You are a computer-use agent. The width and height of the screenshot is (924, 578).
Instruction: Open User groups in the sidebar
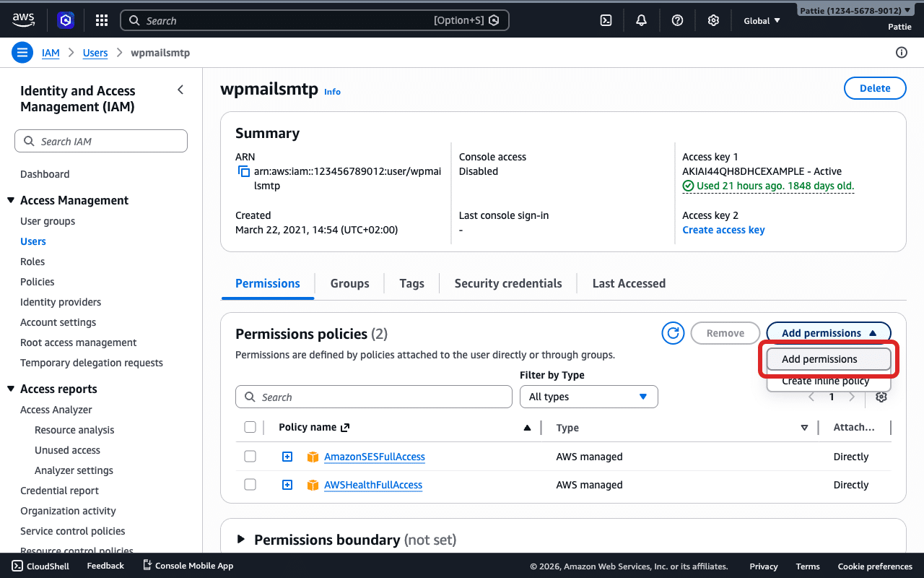[48, 221]
